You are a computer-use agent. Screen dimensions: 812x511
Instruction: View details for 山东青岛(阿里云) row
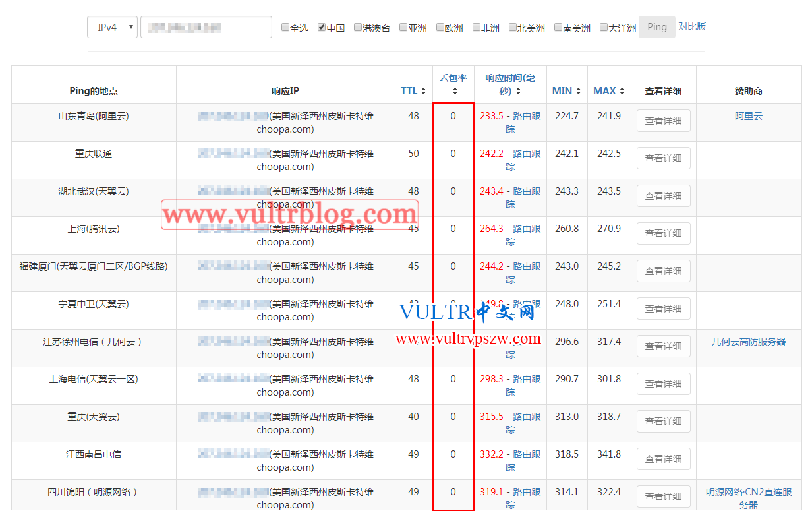(x=663, y=121)
